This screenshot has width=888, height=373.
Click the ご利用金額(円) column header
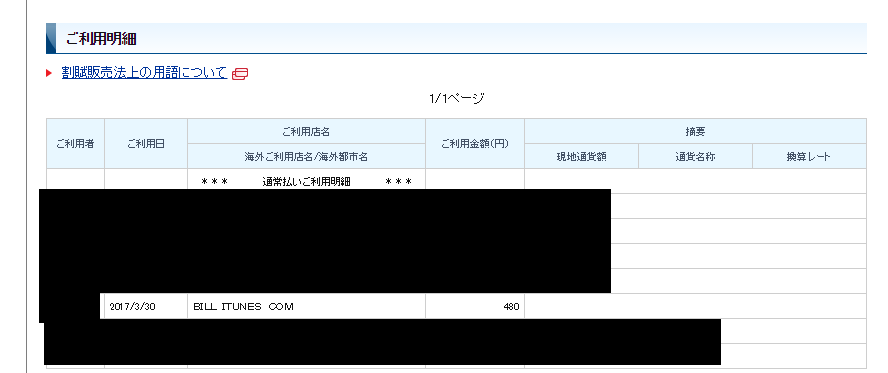click(475, 144)
